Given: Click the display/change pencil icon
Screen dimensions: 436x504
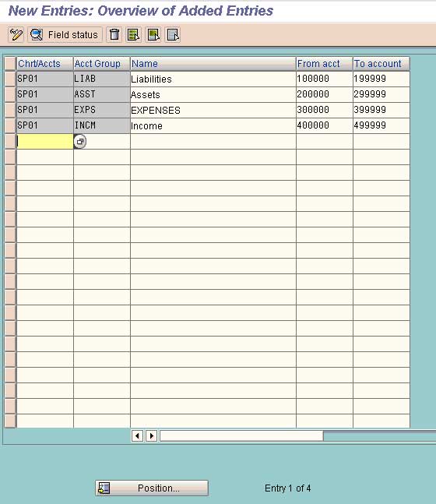Looking at the screenshot, I should tap(16, 35).
